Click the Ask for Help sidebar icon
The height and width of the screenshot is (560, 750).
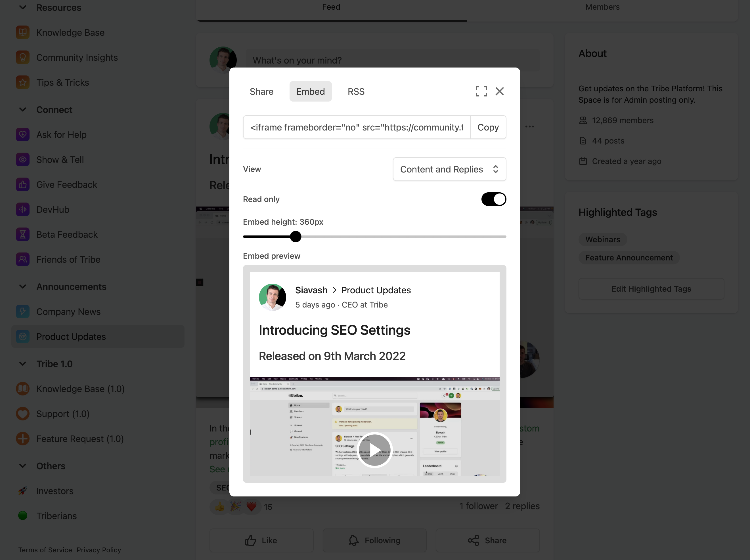click(x=22, y=135)
